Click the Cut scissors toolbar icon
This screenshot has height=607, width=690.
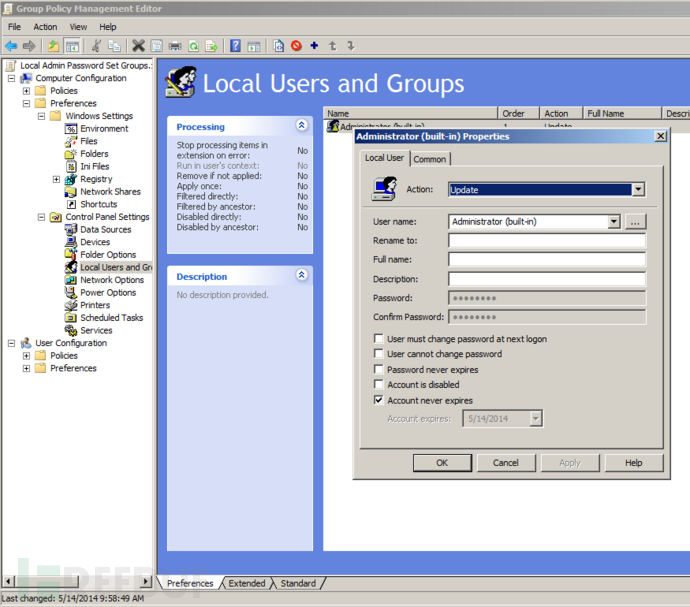pos(96,46)
